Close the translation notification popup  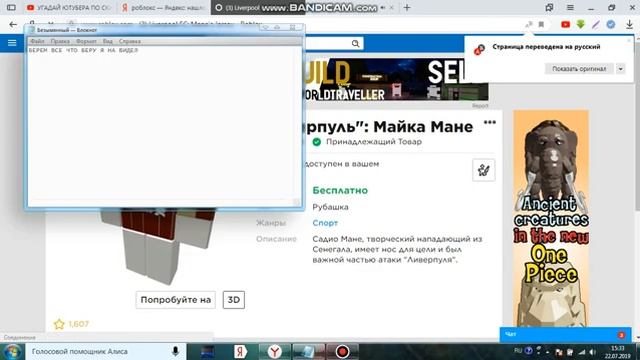pyautogui.click(x=629, y=40)
